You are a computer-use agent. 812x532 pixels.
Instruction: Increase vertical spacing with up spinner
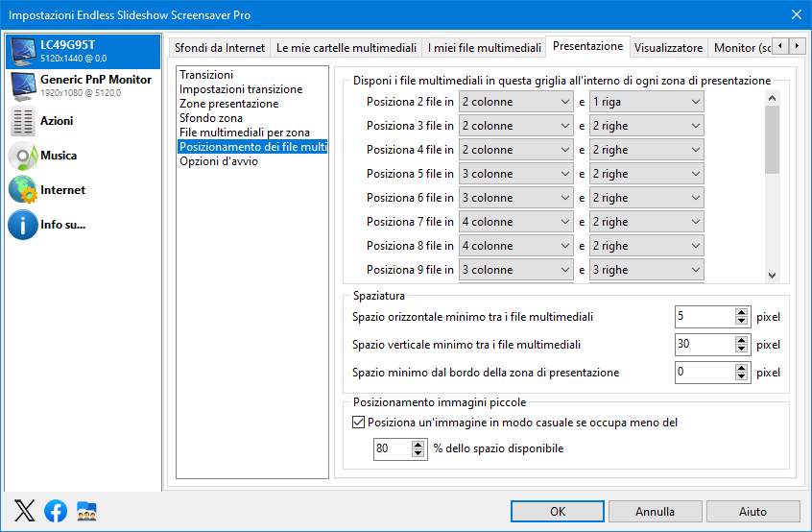click(742, 340)
